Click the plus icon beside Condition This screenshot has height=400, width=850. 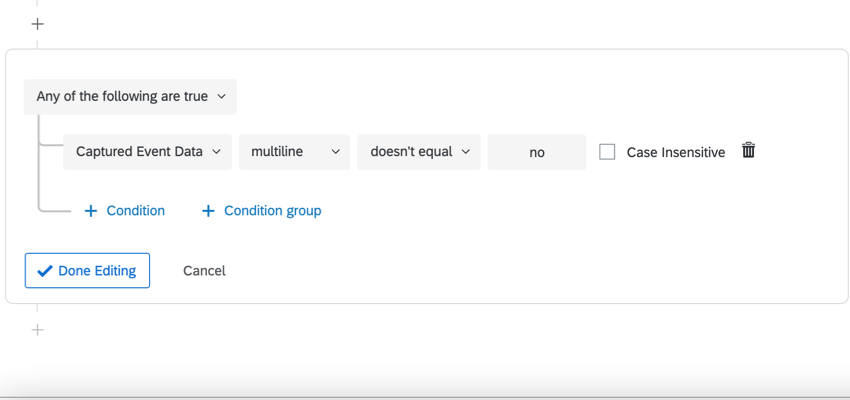point(91,211)
